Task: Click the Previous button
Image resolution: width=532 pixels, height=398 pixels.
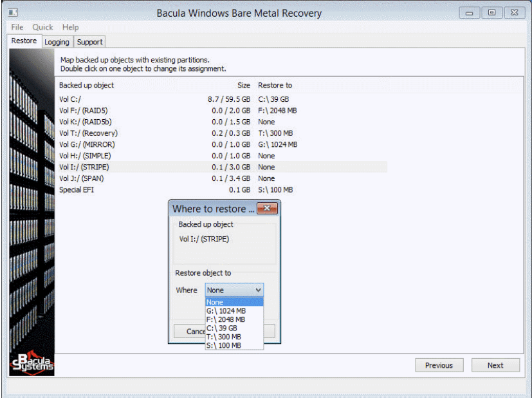Action: tap(439, 365)
